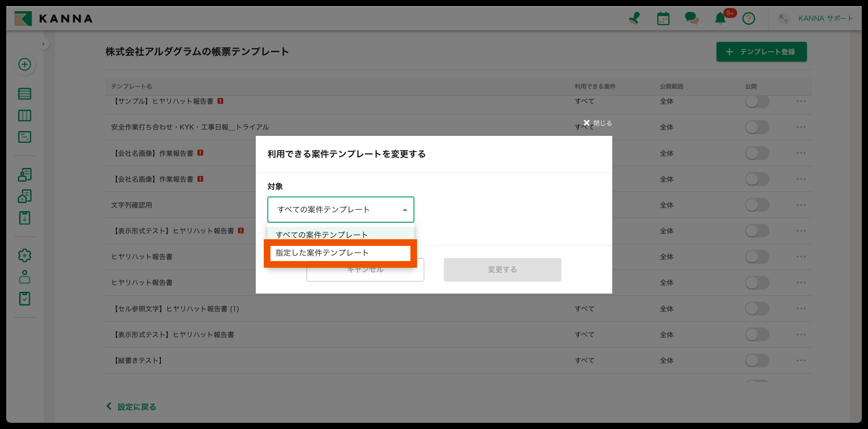Expand the sidebar with the chevron arrow
Image resolution: width=868 pixels, height=429 pixels.
tap(43, 44)
